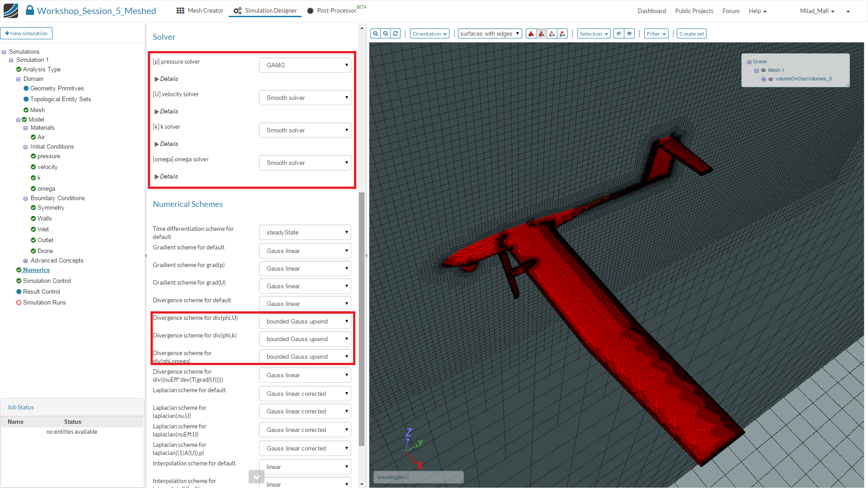Toggle visibility eye of Mesh 1
868x488 pixels.
(764, 70)
